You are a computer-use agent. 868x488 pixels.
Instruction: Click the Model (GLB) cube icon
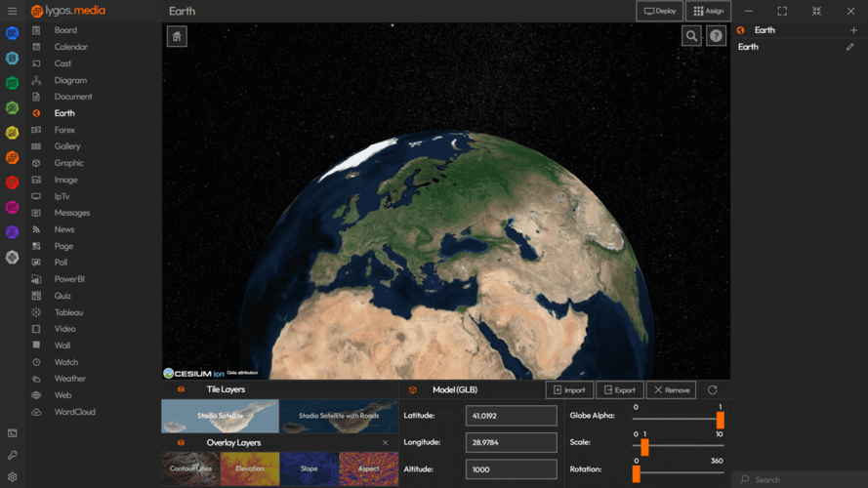(x=413, y=390)
